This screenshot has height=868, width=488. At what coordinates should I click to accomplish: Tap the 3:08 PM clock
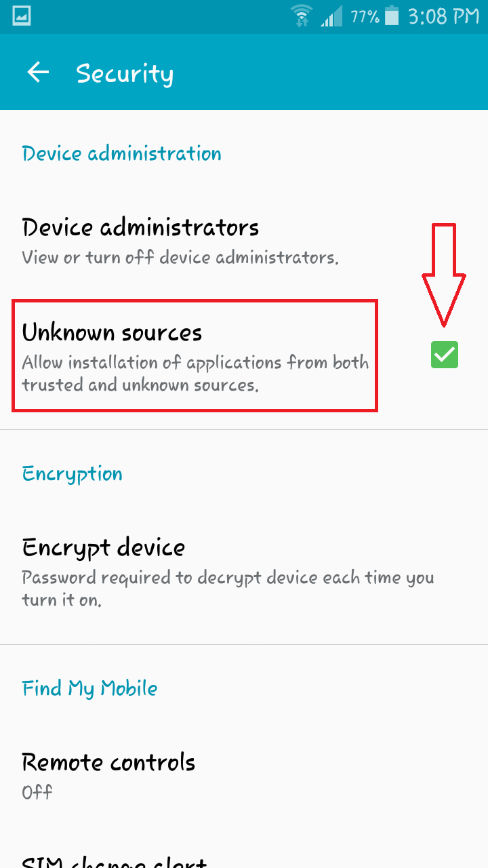pos(443,16)
